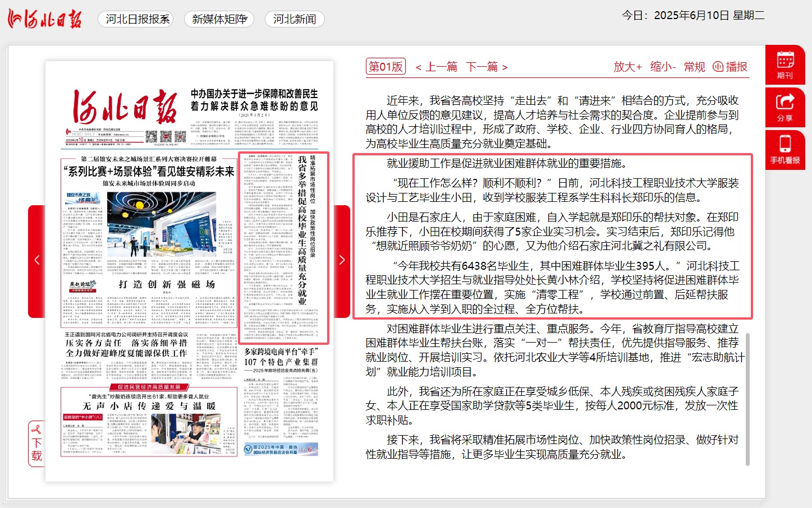Restore normal size with 常规
The image size is (812, 508).
pyautogui.click(x=694, y=67)
